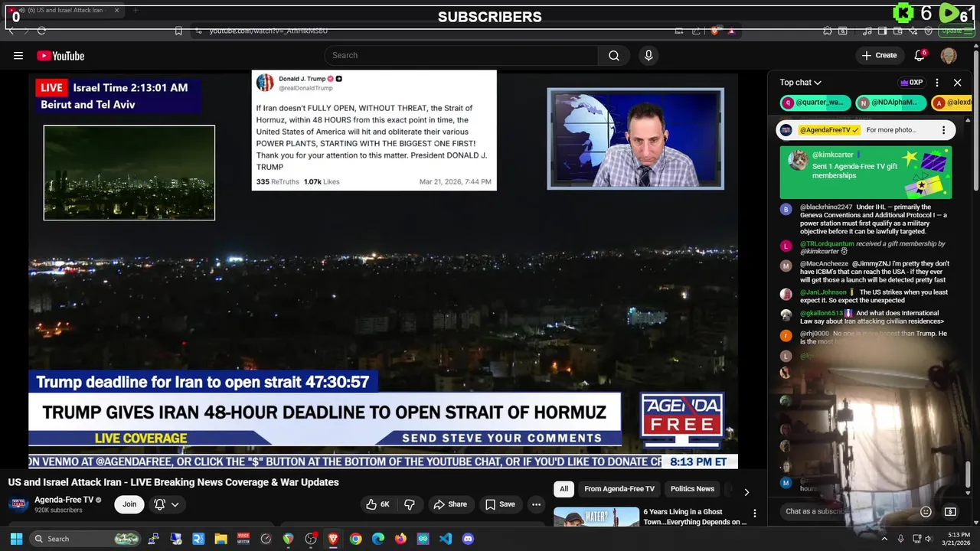Open 6 Years Living in a Ghost Town title

(x=694, y=517)
